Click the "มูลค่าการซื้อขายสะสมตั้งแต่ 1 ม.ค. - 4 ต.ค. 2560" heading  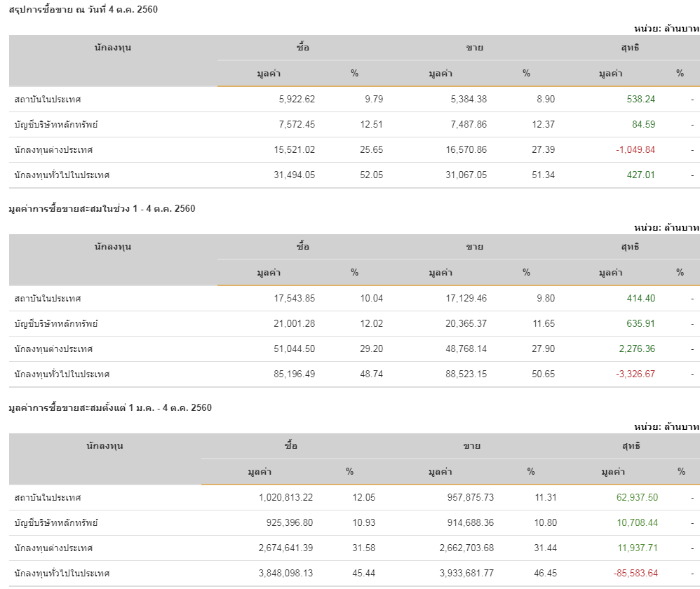tap(110, 407)
